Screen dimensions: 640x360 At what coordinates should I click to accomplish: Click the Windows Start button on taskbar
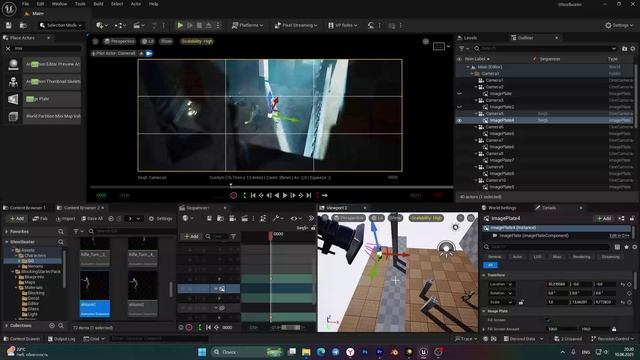[x=202, y=352]
